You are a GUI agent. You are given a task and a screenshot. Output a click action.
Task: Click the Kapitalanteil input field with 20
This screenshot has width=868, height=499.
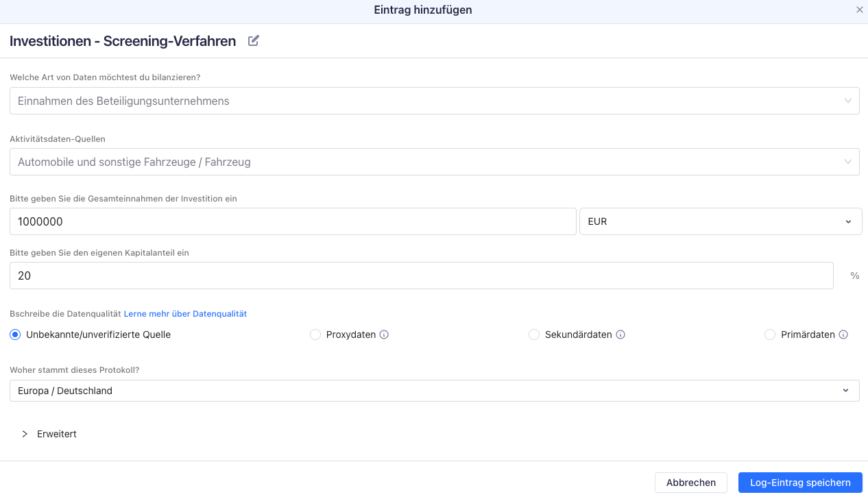click(x=422, y=276)
